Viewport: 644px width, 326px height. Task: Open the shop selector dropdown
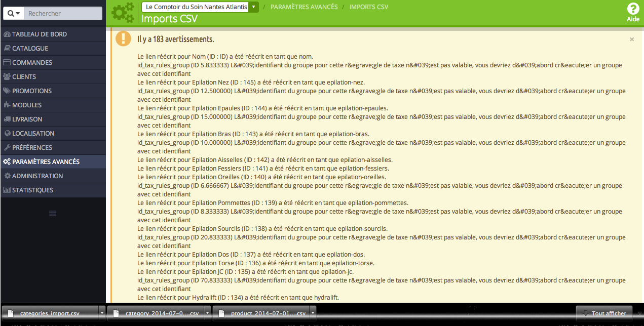[200, 7]
